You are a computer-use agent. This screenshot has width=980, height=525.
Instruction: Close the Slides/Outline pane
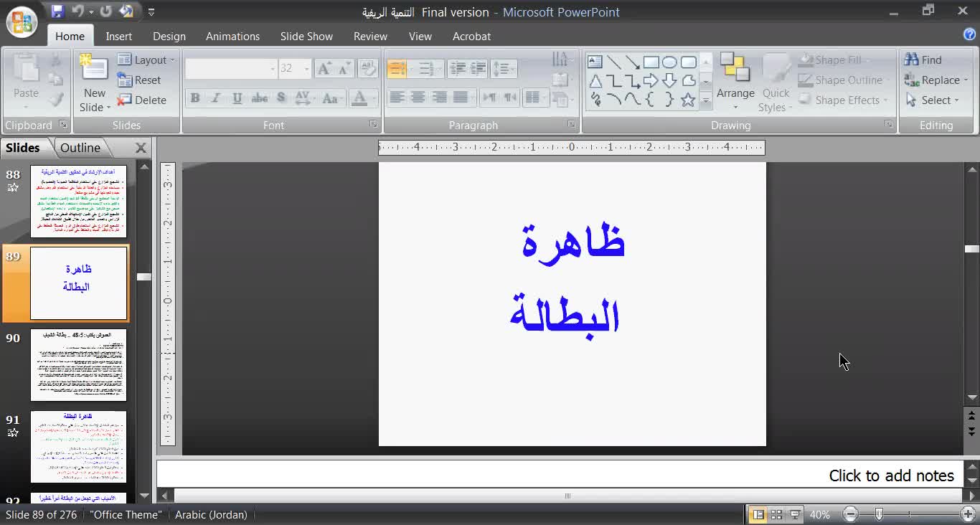pyautogui.click(x=141, y=148)
